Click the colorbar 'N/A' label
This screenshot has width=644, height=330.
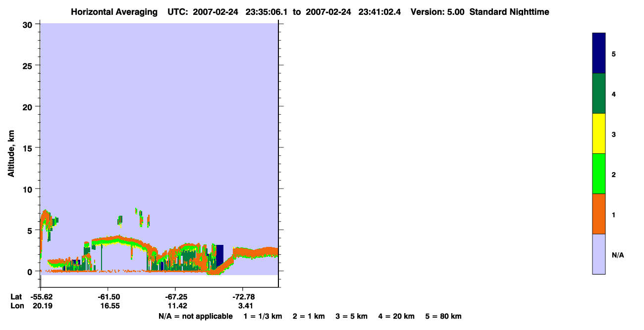[x=618, y=255]
